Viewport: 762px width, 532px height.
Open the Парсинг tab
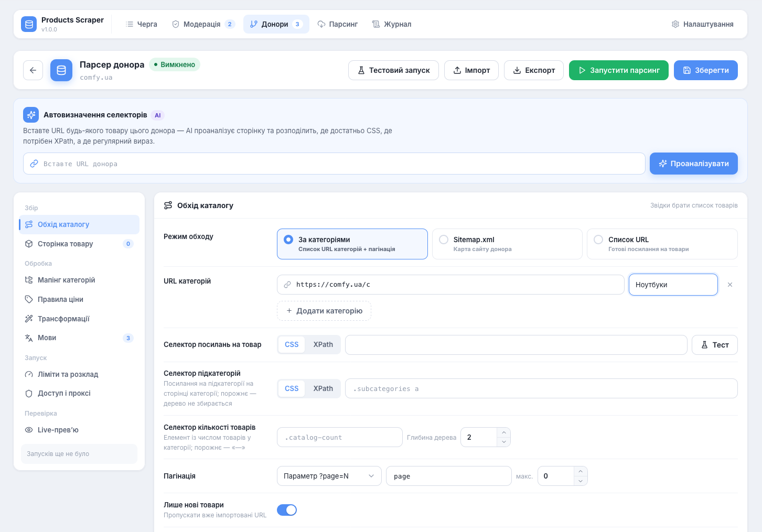[x=338, y=24]
